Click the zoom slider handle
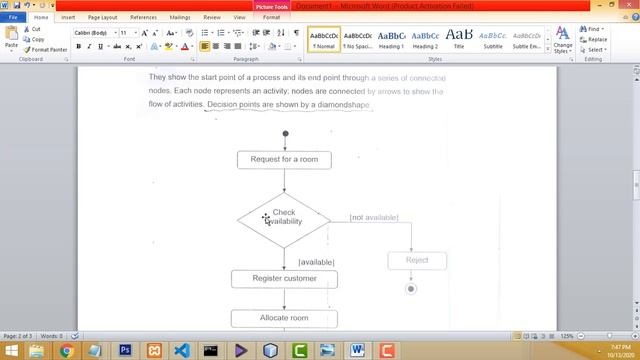This screenshot has height=360, width=640. 609,336
